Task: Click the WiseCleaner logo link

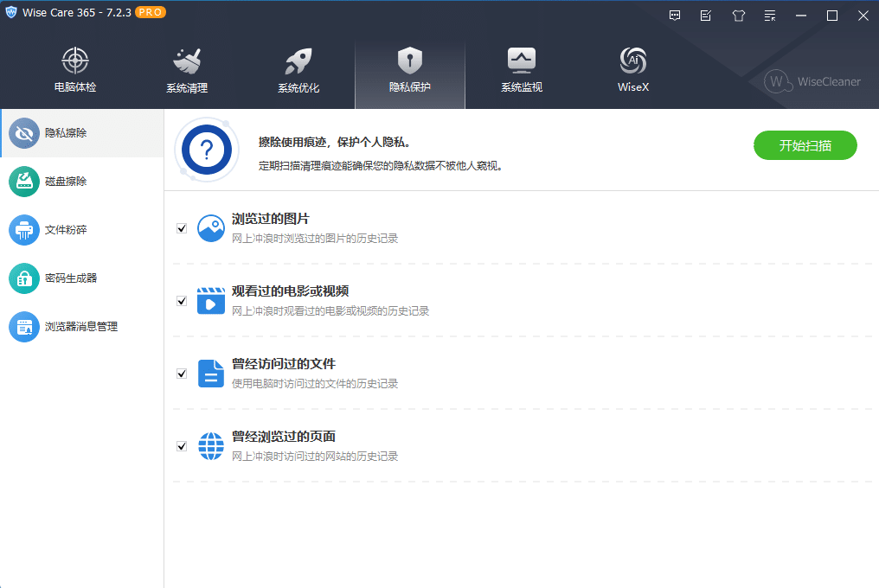Action: tap(812, 81)
